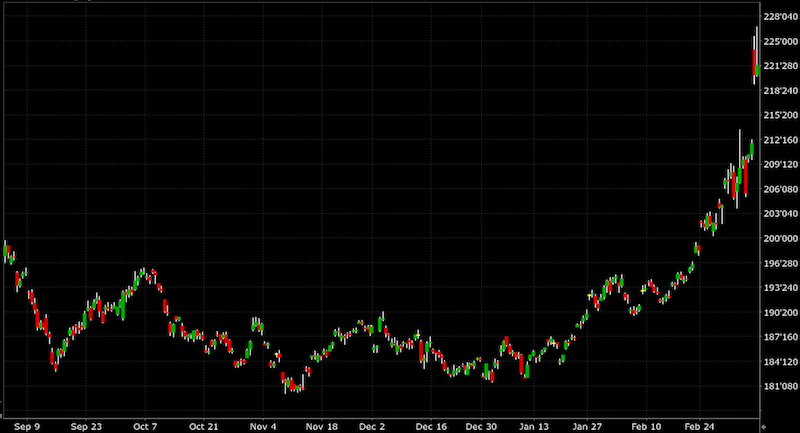The height and width of the screenshot is (433, 800).
Task: Click the Dec 16 time axis label
Action: [x=431, y=425]
